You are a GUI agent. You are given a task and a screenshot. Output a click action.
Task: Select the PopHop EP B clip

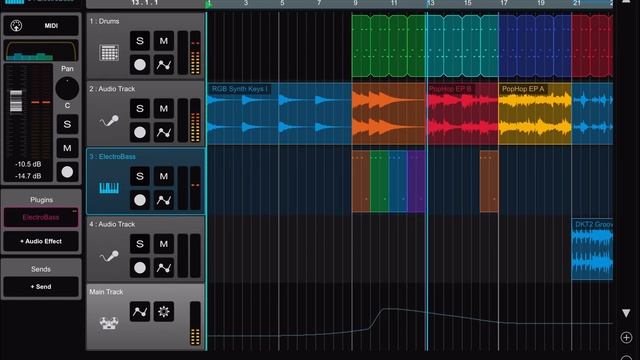(462, 114)
